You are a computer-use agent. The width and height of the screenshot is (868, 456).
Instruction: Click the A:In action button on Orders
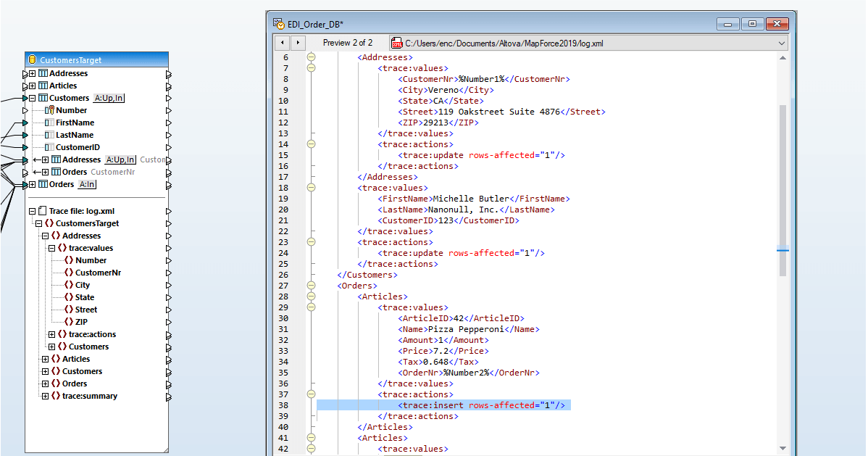click(87, 184)
